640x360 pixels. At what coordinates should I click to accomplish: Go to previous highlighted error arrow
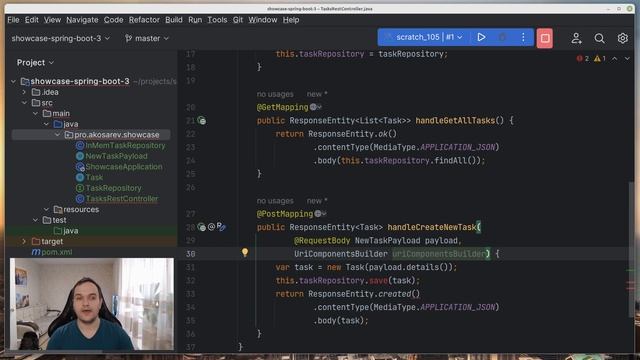614,59
